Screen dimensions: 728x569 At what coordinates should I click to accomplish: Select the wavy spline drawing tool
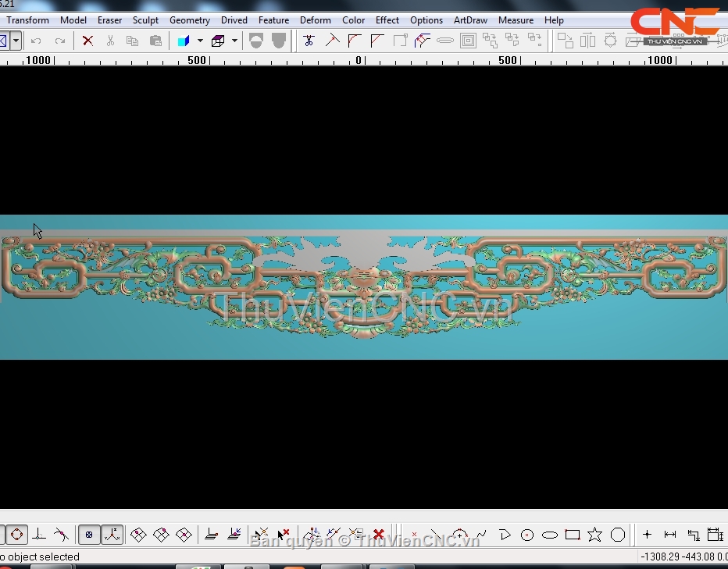coord(481,535)
